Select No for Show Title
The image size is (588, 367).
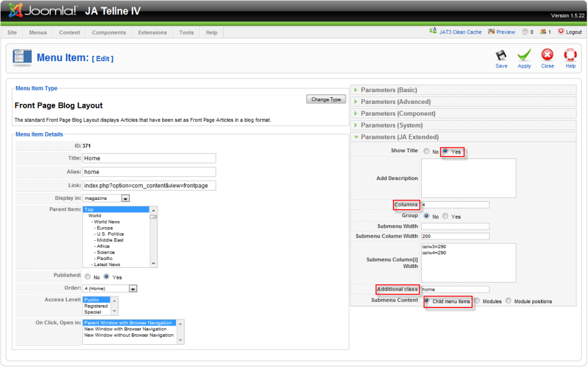click(426, 151)
